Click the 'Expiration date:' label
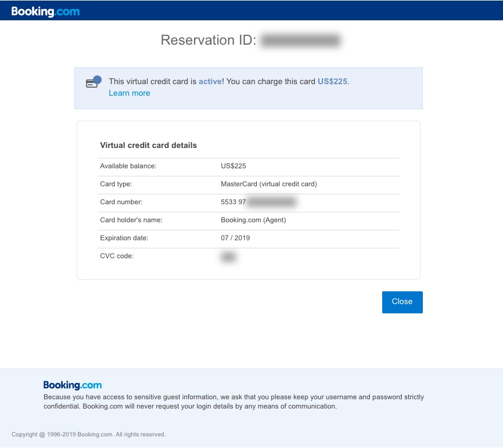503x448 pixels. click(x=124, y=238)
